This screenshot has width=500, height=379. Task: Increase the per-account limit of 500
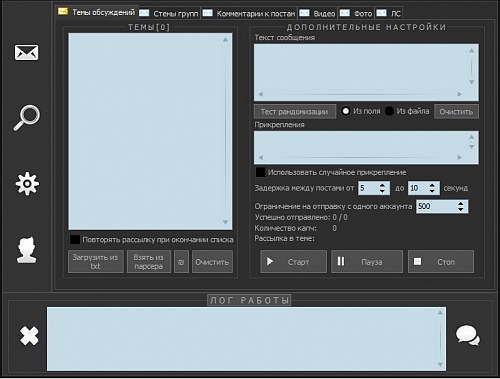461,203
